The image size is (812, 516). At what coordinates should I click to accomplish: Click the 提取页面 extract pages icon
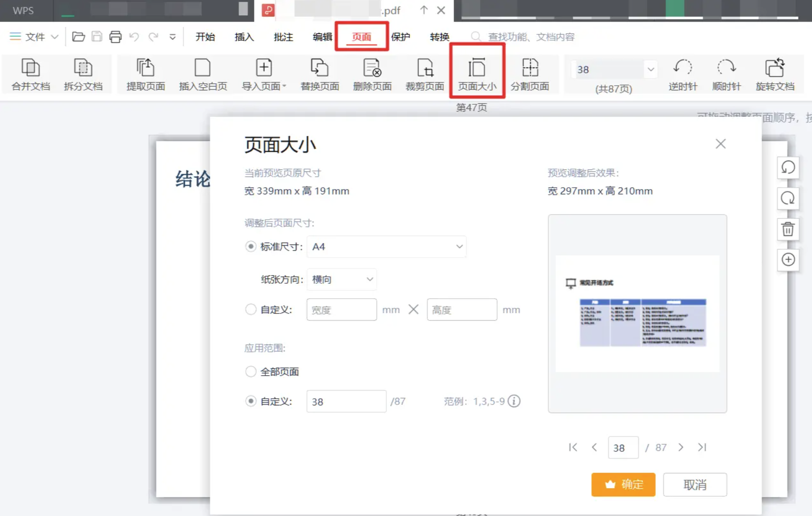pyautogui.click(x=145, y=74)
